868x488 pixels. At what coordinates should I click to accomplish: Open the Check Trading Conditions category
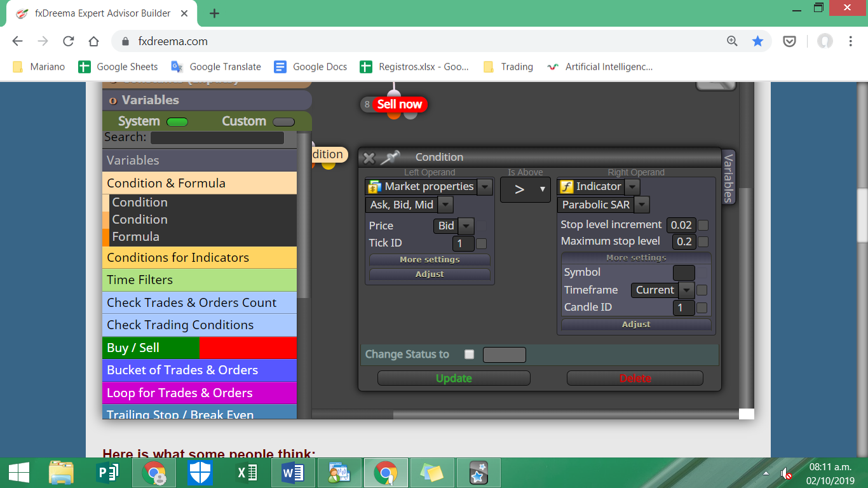click(200, 325)
